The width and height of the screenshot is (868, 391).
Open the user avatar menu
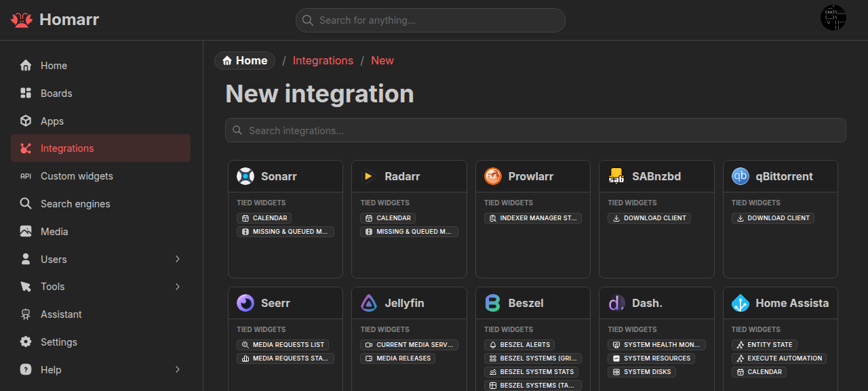pyautogui.click(x=833, y=18)
